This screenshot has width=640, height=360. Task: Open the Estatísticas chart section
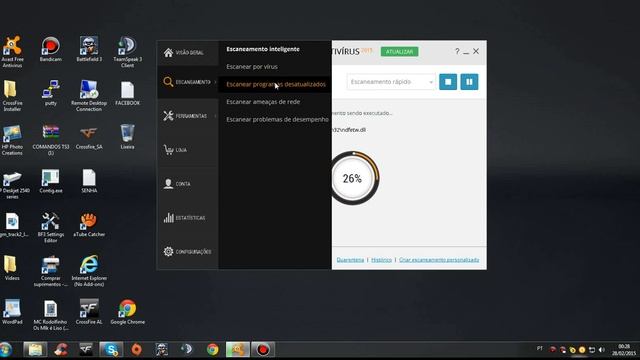[x=187, y=218]
